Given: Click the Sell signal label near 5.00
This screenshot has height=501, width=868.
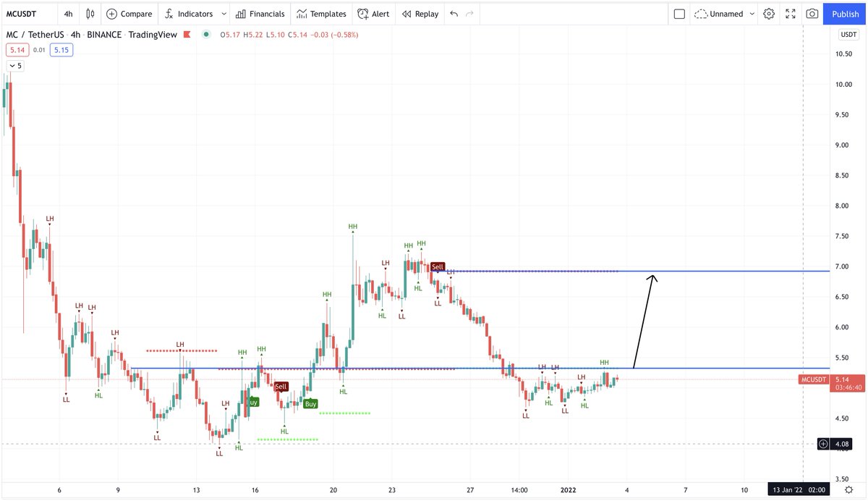Looking at the screenshot, I should pos(281,387).
